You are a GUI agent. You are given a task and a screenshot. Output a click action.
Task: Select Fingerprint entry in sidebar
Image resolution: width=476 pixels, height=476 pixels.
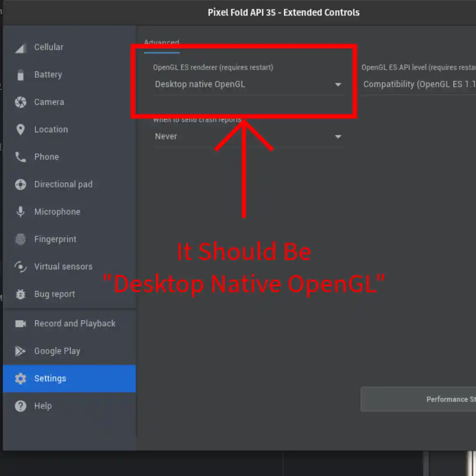point(69,239)
